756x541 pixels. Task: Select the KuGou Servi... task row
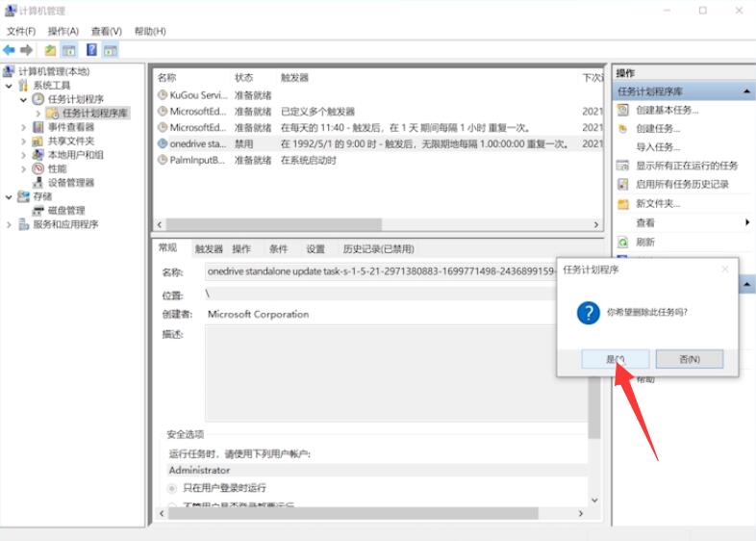tap(379, 95)
